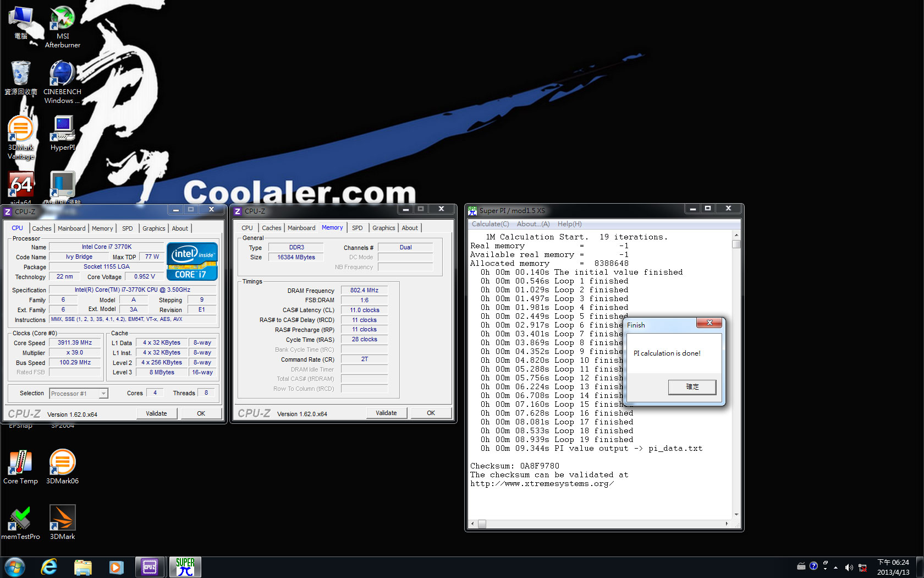Click Validate in the CPU-Z memory window
Viewport: 924px width, 578px height.
(386, 413)
